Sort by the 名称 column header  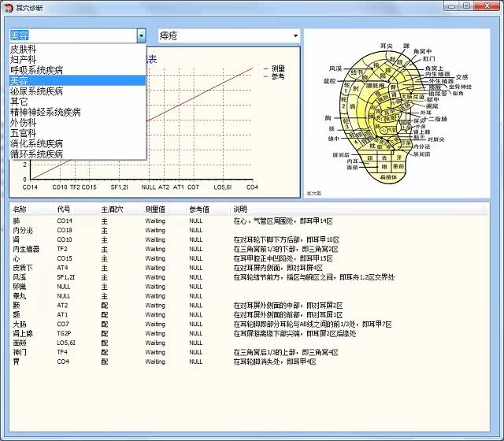click(20, 209)
